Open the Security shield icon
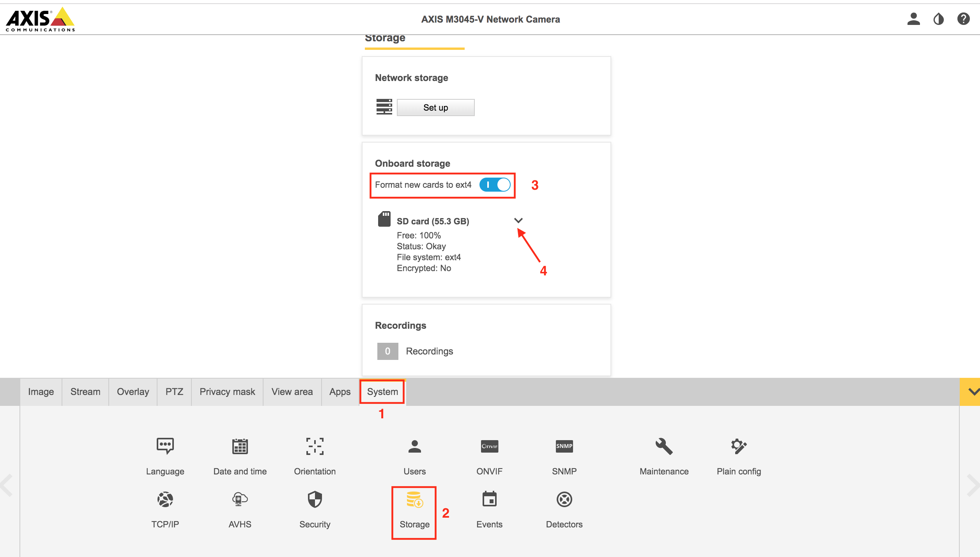Viewport: 980px width, 557px height. tap(315, 499)
